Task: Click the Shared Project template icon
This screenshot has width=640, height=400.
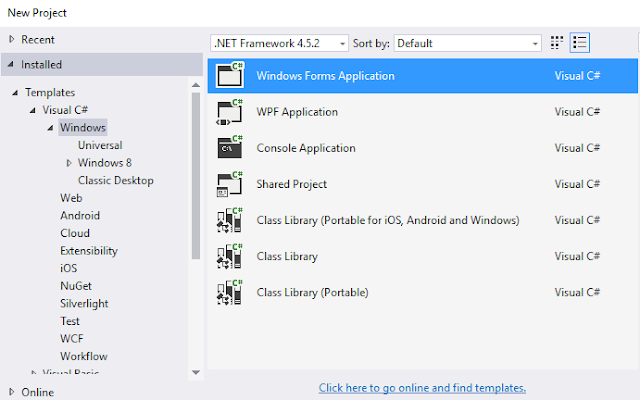Action: [230, 184]
